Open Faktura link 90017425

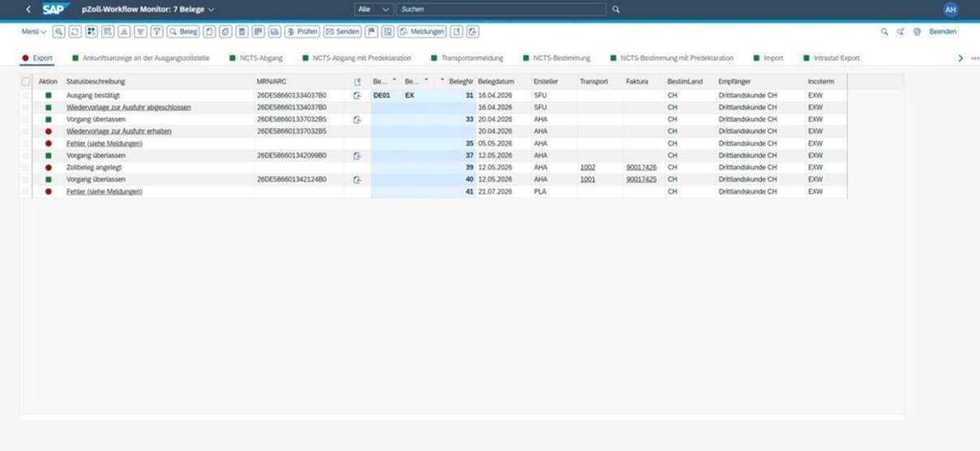641,179
